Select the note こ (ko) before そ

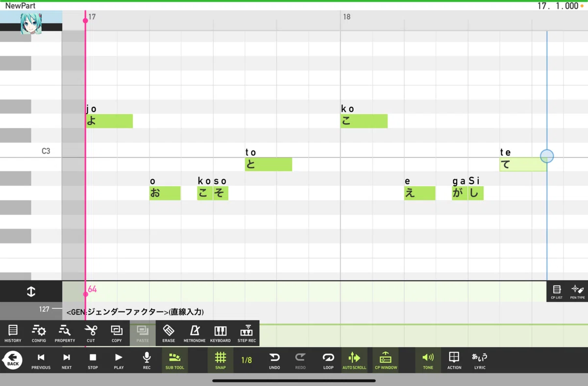pyautogui.click(x=205, y=193)
